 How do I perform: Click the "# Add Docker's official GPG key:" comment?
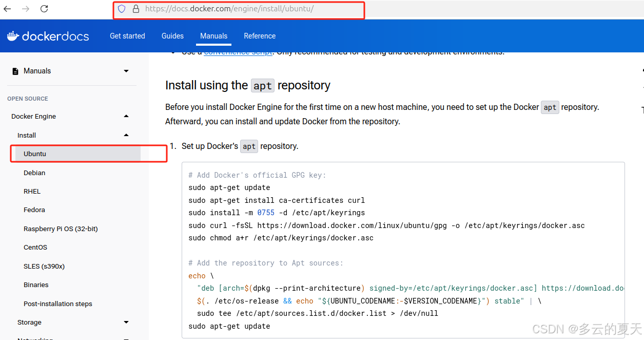[x=257, y=175]
